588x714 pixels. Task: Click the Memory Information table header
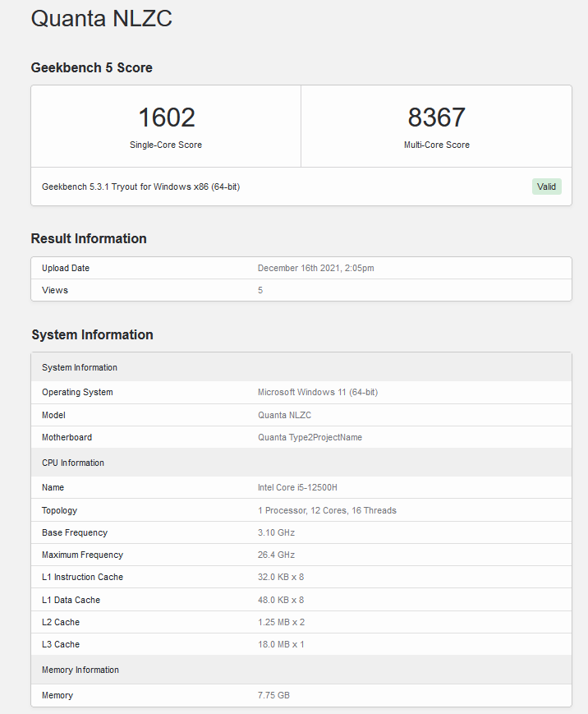click(x=301, y=670)
